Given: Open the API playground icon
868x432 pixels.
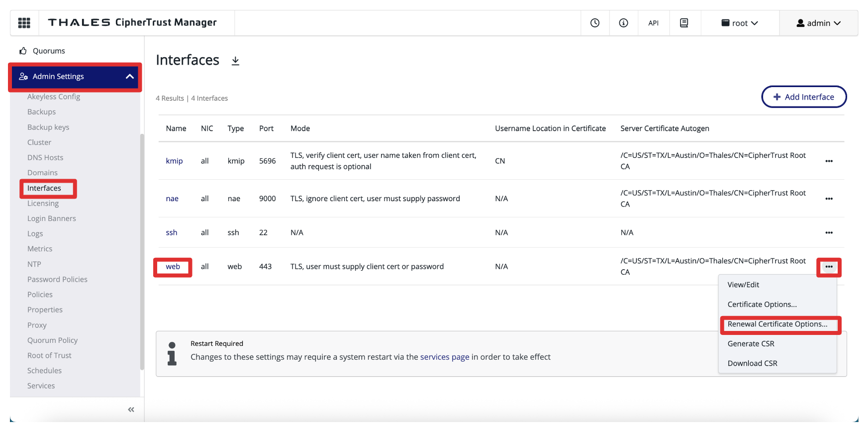Looking at the screenshot, I should [653, 23].
